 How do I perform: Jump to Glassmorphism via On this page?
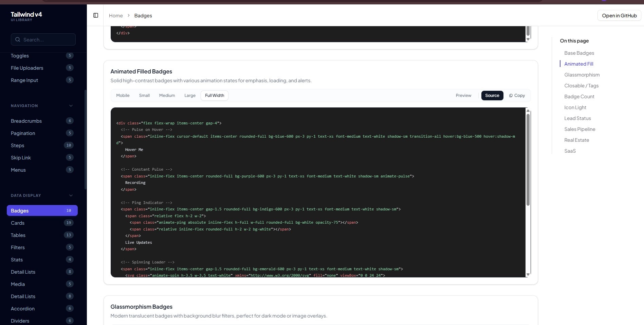coord(582,74)
